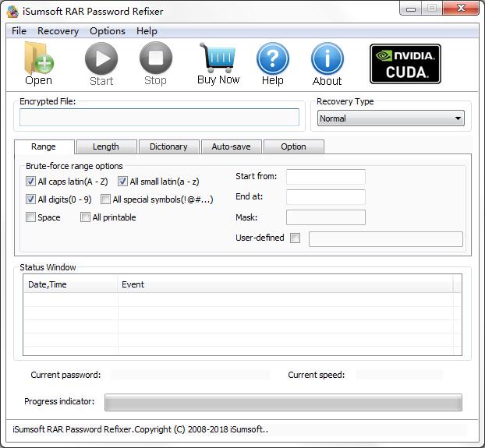
Task: Click the Open folder icon
Action: coord(38,59)
